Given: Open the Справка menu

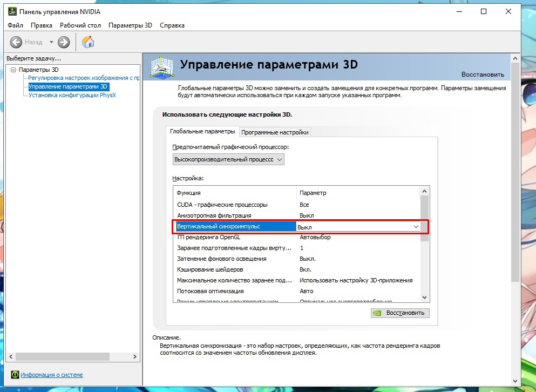Looking at the screenshot, I should click(x=172, y=25).
